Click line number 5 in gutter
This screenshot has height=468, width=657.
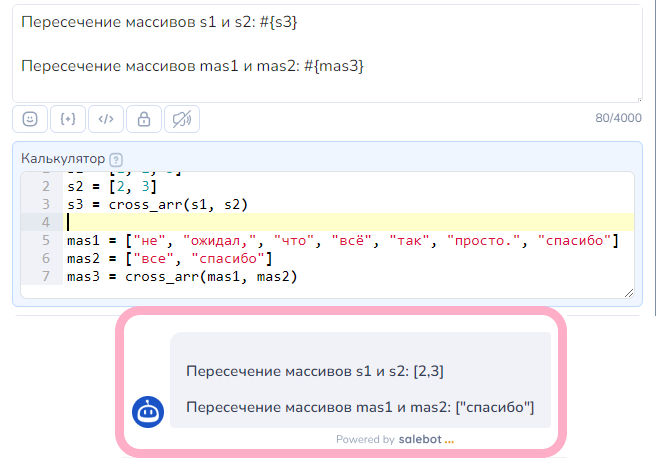(46, 240)
